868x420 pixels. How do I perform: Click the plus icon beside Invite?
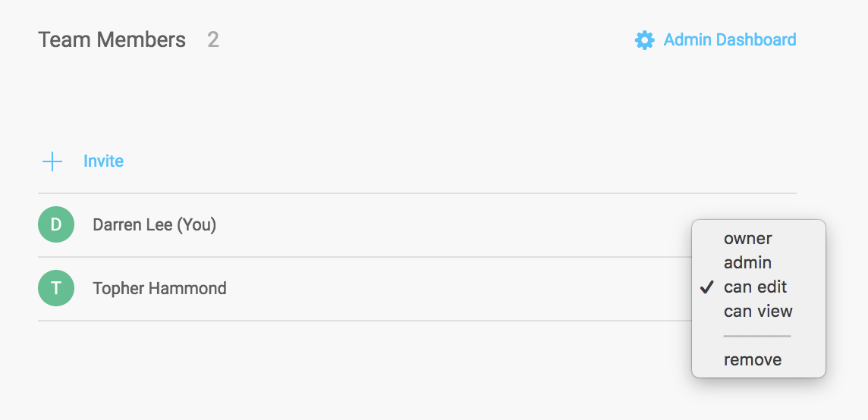click(52, 161)
